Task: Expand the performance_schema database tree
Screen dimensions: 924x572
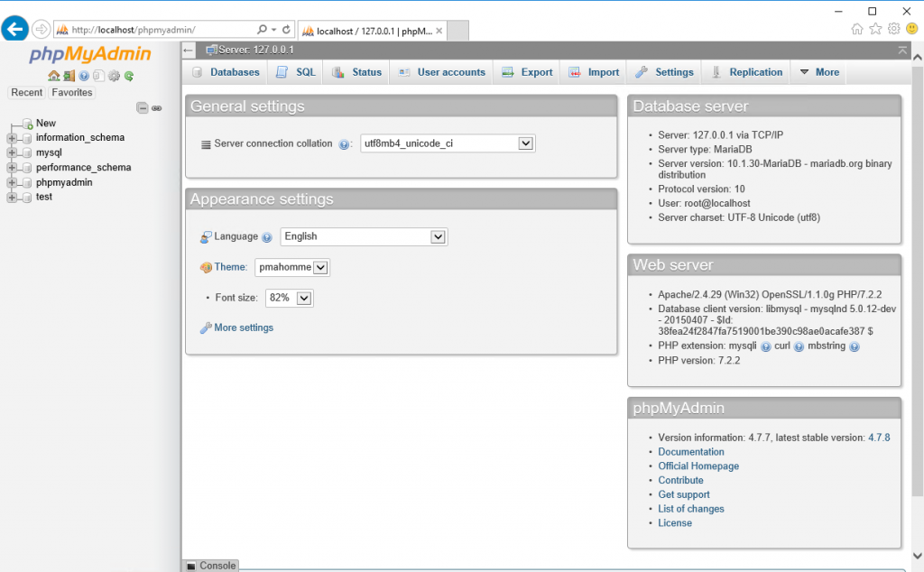Action: pos(12,168)
